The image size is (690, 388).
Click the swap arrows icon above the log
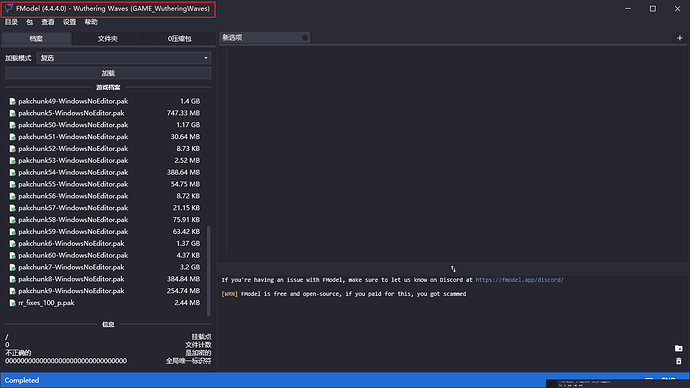(x=453, y=269)
